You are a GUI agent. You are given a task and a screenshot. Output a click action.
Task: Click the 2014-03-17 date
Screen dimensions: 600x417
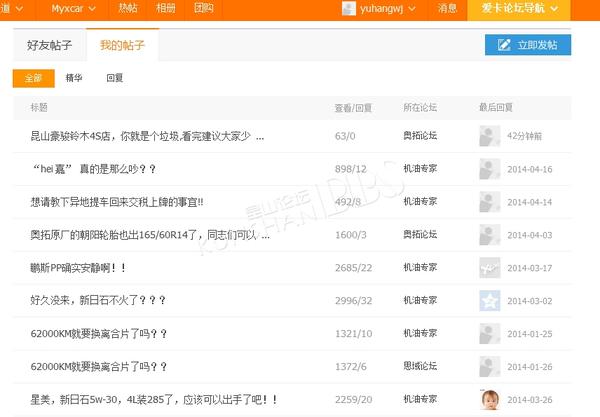pyautogui.click(x=530, y=268)
